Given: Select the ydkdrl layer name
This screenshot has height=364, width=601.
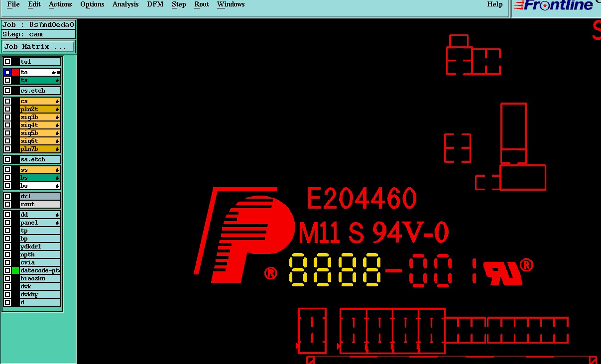Looking at the screenshot, I should pos(40,246).
